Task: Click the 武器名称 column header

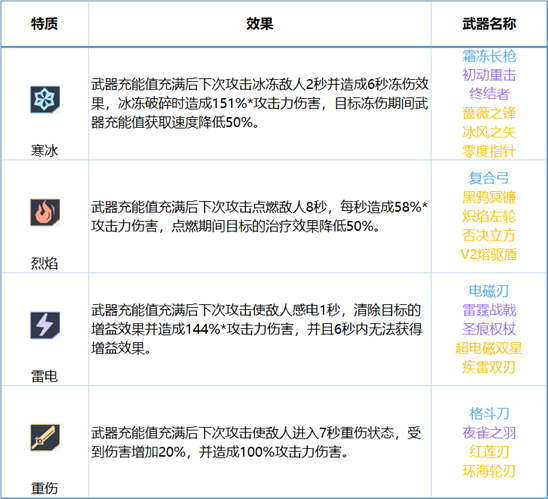Action: [489, 24]
